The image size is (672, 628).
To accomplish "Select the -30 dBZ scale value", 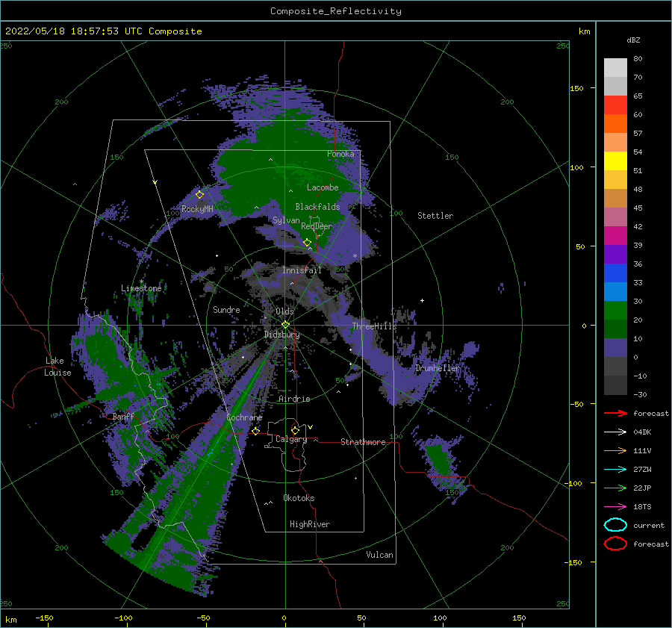I will click(640, 394).
